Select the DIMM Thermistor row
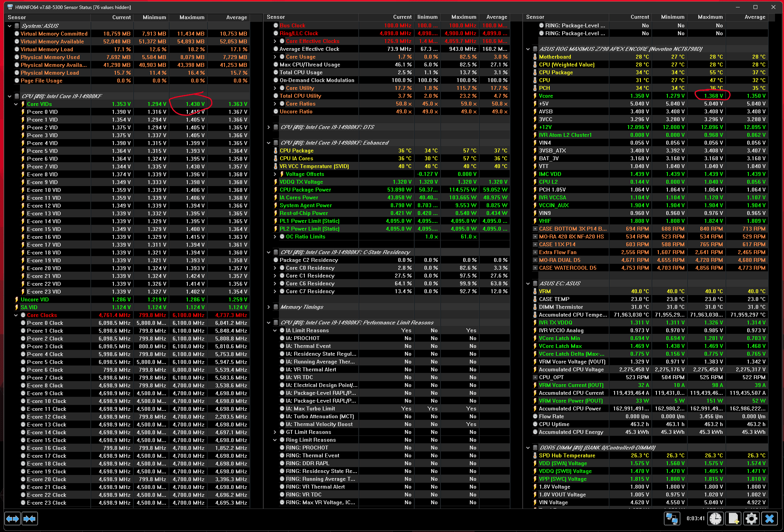 tap(646, 307)
